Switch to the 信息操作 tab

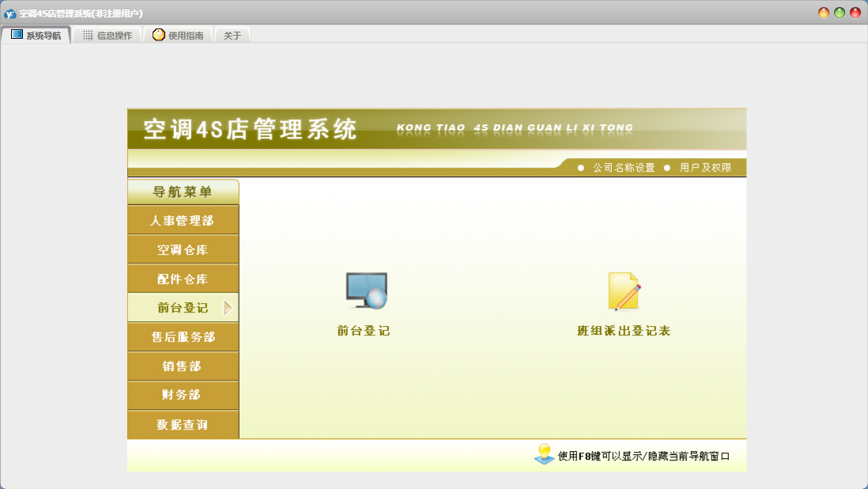[108, 35]
